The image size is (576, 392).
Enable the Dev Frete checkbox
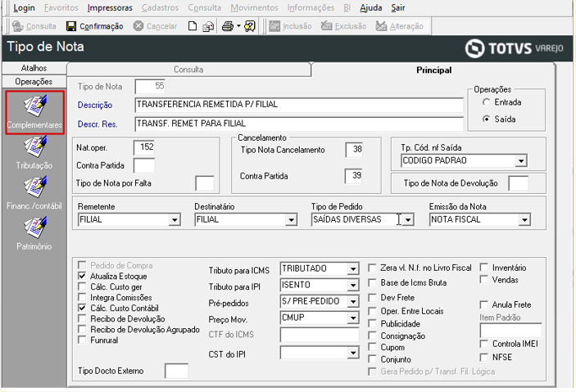373,297
